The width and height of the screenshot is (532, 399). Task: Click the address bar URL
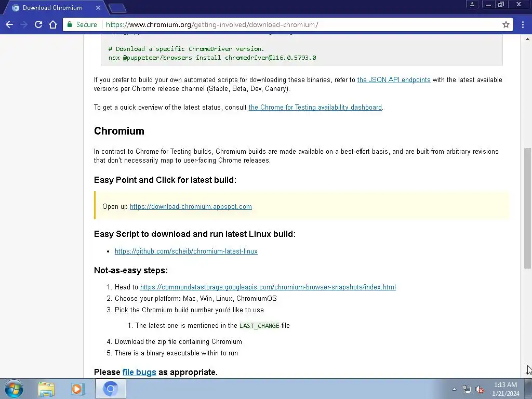click(212, 24)
